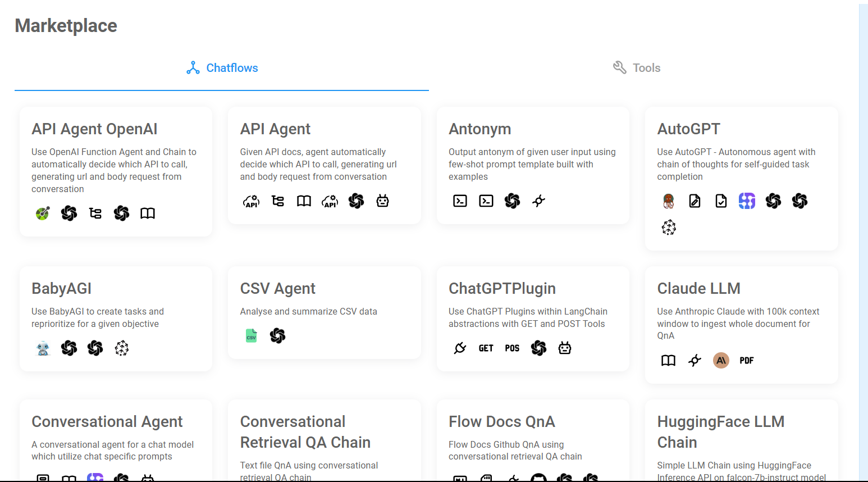Click the first terminal prompt icon in Antonym
This screenshot has width=868, height=482.
[460, 201]
